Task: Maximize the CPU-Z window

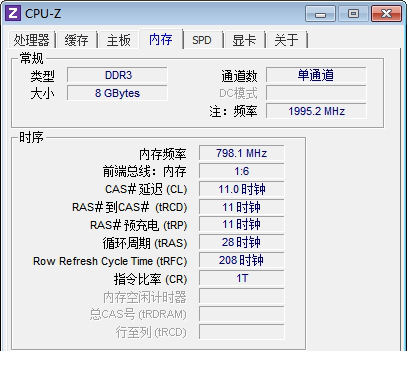Action: point(353,14)
